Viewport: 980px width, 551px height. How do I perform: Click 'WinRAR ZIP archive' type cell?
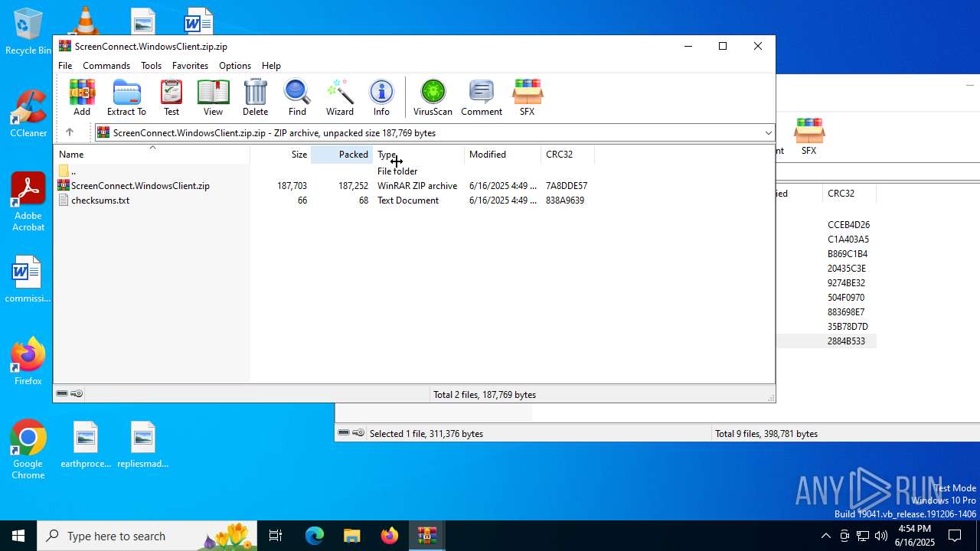click(417, 185)
